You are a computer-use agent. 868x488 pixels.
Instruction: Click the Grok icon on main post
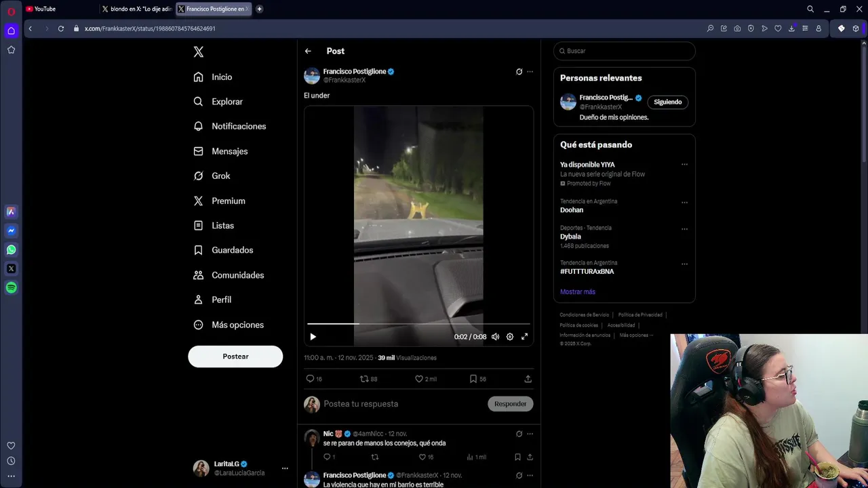click(x=519, y=71)
